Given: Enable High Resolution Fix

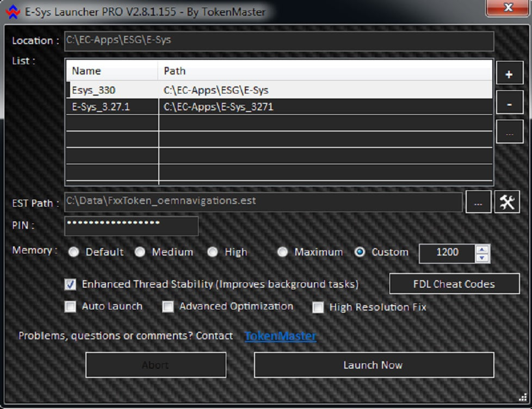Looking at the screenshot, I should (317, 307).
